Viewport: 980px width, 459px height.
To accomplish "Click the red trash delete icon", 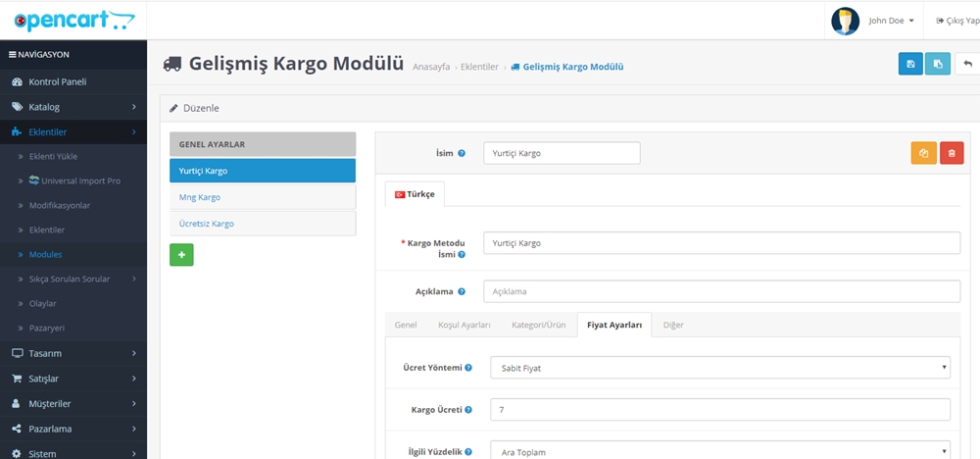I will tap(952, 153).
